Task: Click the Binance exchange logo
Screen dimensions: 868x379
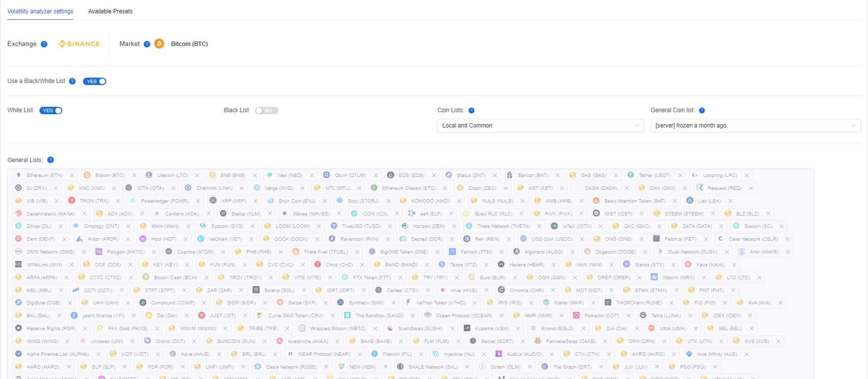Action: coord(79,44)
